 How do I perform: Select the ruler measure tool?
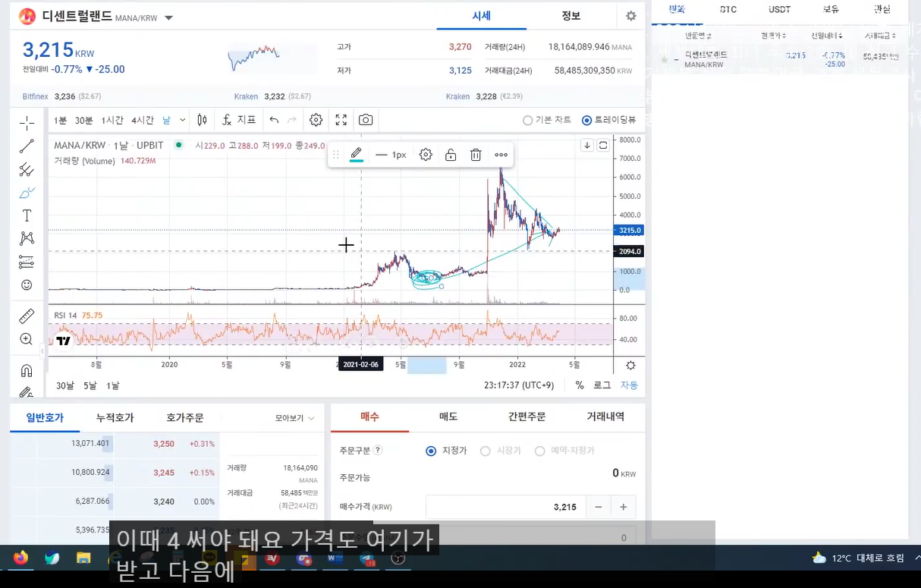coord(27,316)
